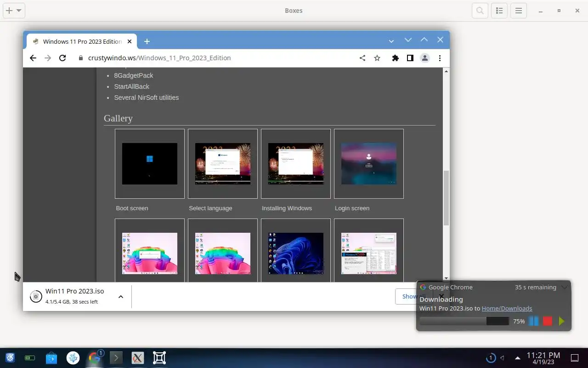
Task: Open the Boxes hamburger menu
Action: tap(519, 11)
